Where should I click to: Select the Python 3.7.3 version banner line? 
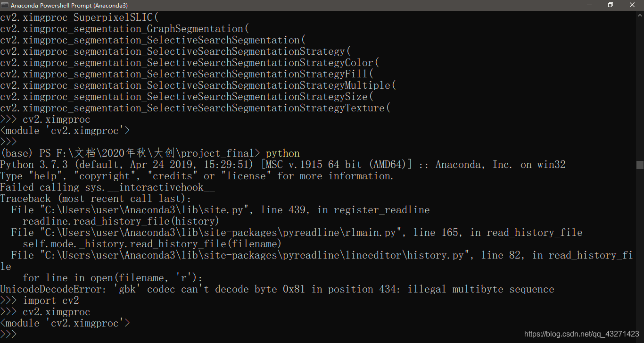[x=283, y=164]
